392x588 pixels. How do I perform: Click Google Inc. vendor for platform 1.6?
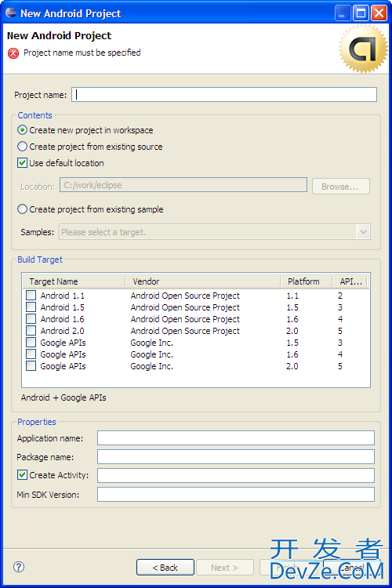coord(151,354)
